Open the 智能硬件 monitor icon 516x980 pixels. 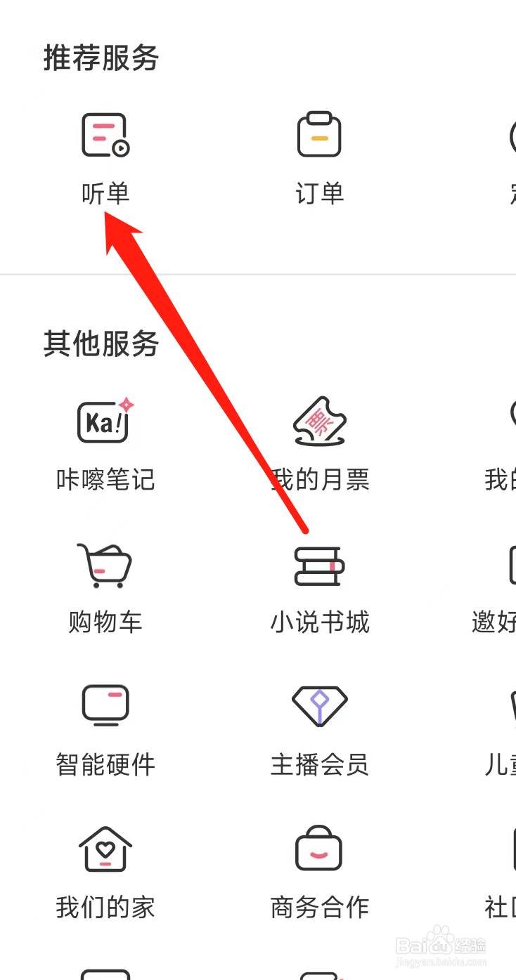coord(105,705)
